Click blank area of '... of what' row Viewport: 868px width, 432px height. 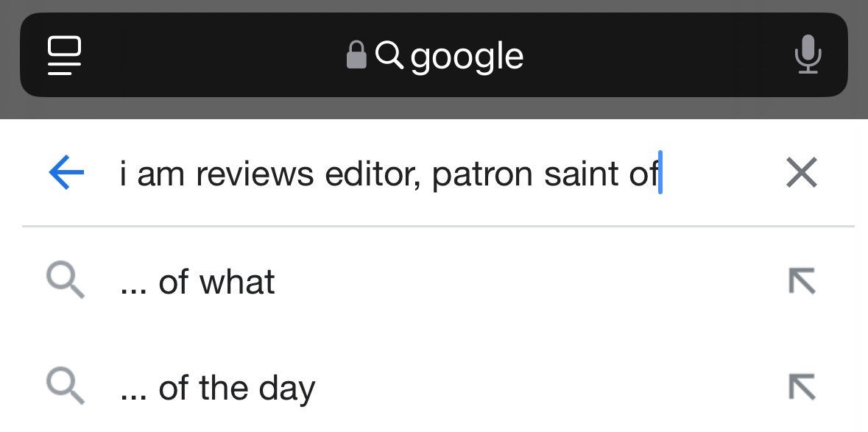pyautogui.click(x=515, y=282)
